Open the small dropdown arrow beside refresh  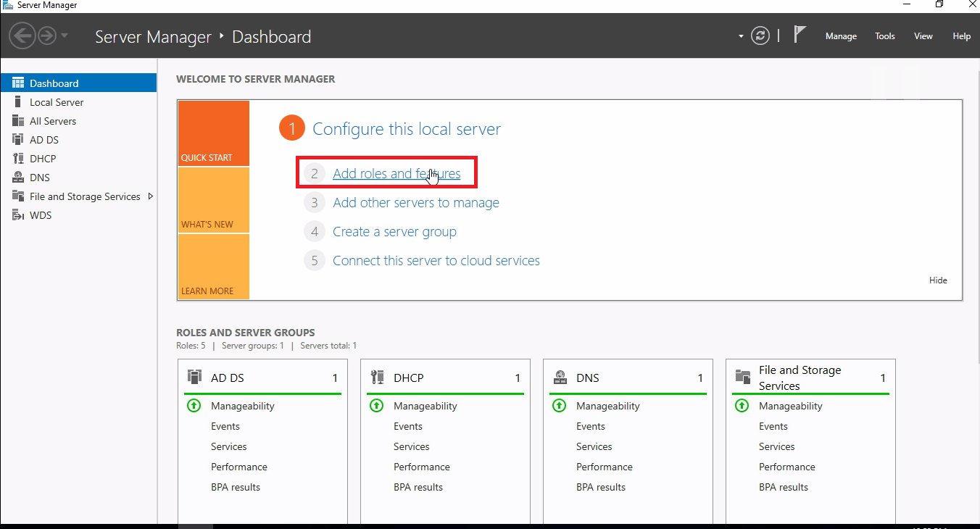(x=741, y=36)
